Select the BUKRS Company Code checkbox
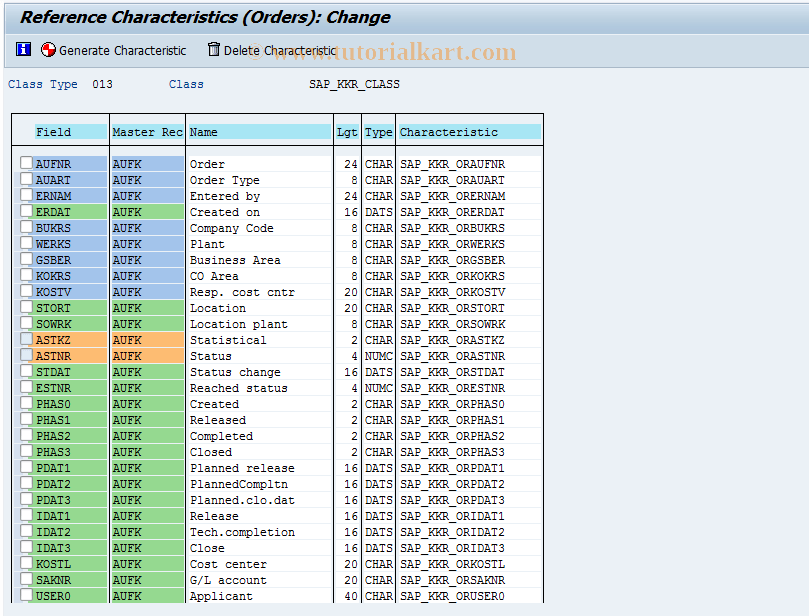The image size is (809, 616). [x=26, y=228]
